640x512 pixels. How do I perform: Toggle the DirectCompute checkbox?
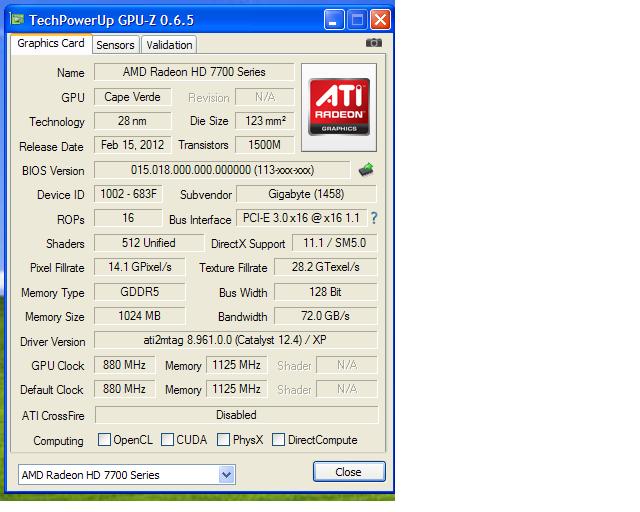click(x=278, y=440)
